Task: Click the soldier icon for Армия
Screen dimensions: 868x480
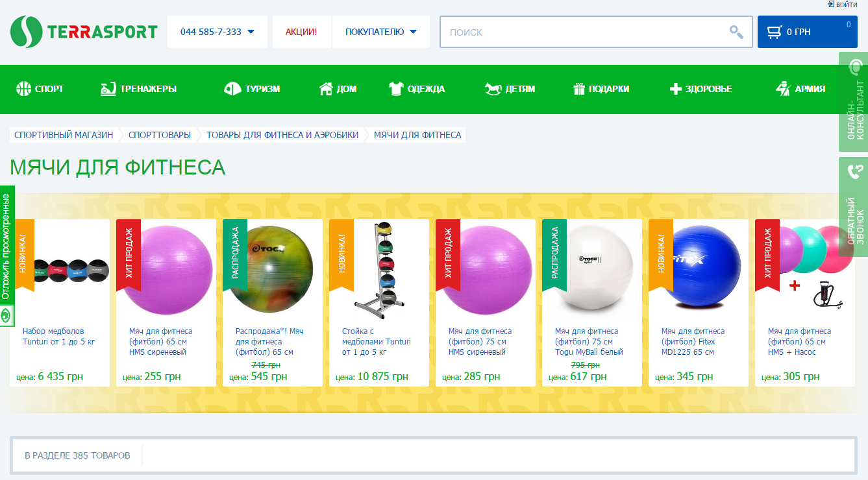Action: [783, 89]
